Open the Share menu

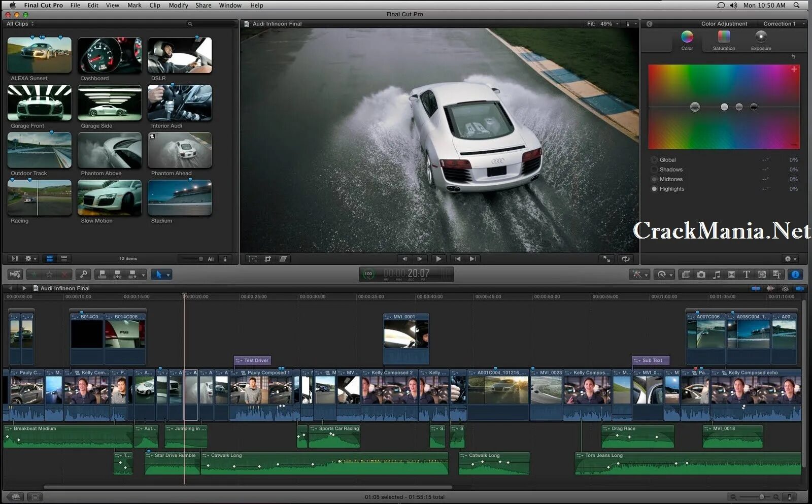(x=204, y=5)
